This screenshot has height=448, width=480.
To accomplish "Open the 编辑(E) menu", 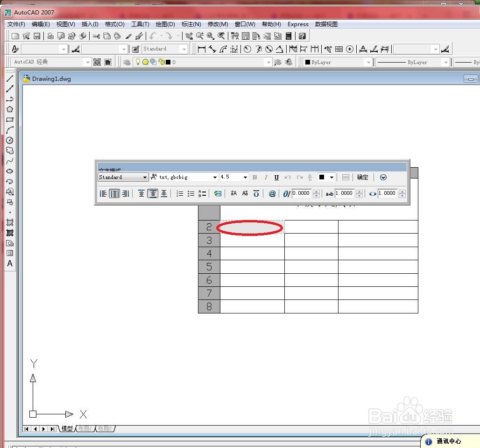I will click(x=41, y=24).
